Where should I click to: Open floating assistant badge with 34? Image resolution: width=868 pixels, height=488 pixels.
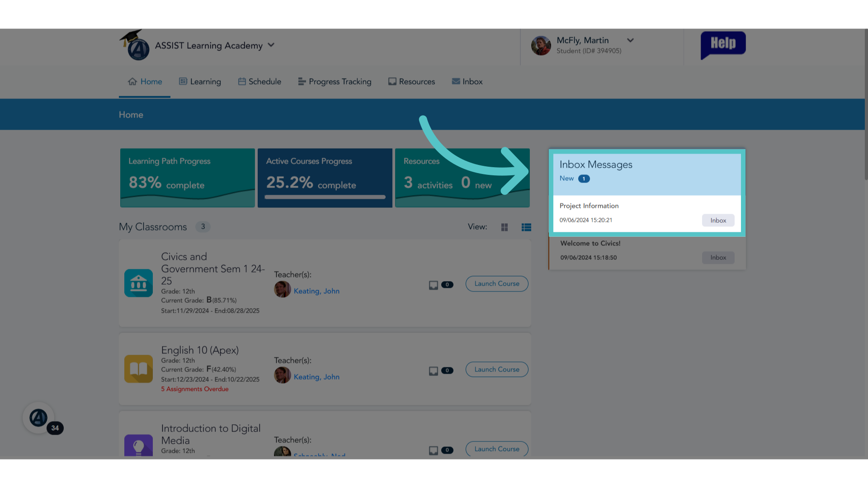point(39,418)
